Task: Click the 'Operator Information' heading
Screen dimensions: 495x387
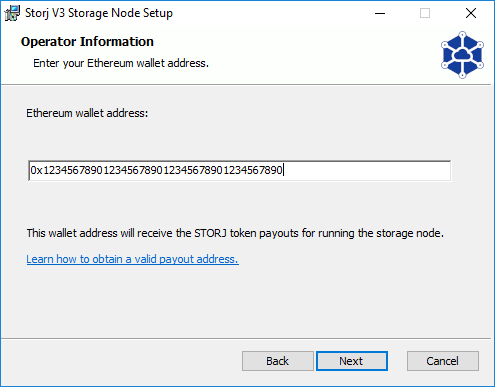Action: point(87,42)
